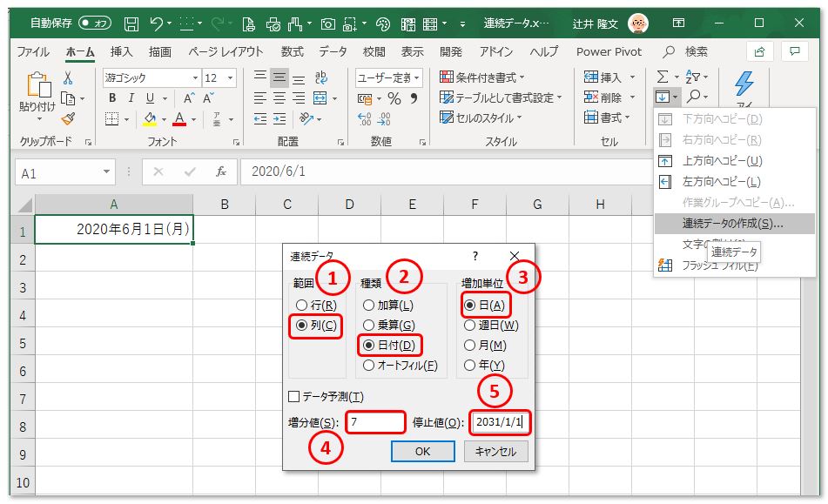
Task: Increase decimal places
Action: pyautogui.click(x=364, y=119)
